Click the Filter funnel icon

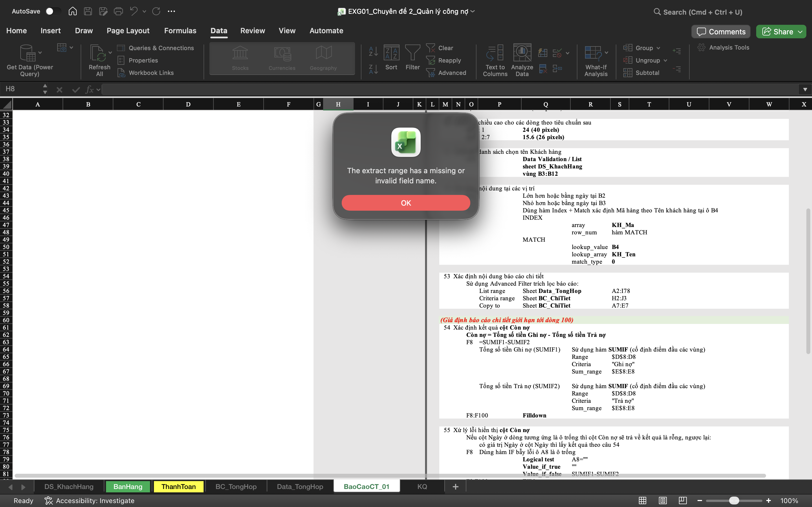point(412,53)
